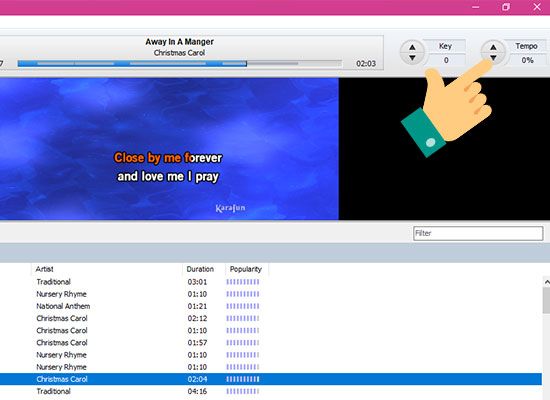Image resolution: width=550 pixels, height=400 pixels.
Task: Raise the key with the up arrow
Action: click(x=412, y=47)
